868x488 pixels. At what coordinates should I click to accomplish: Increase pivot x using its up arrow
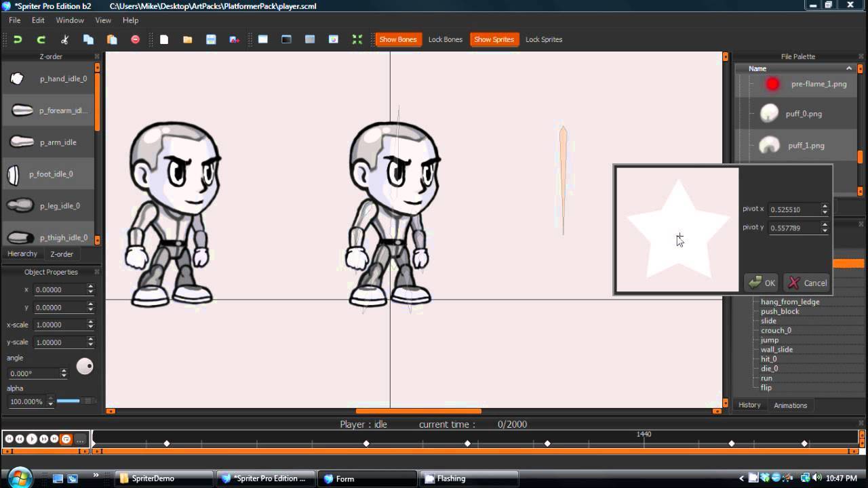825,206
